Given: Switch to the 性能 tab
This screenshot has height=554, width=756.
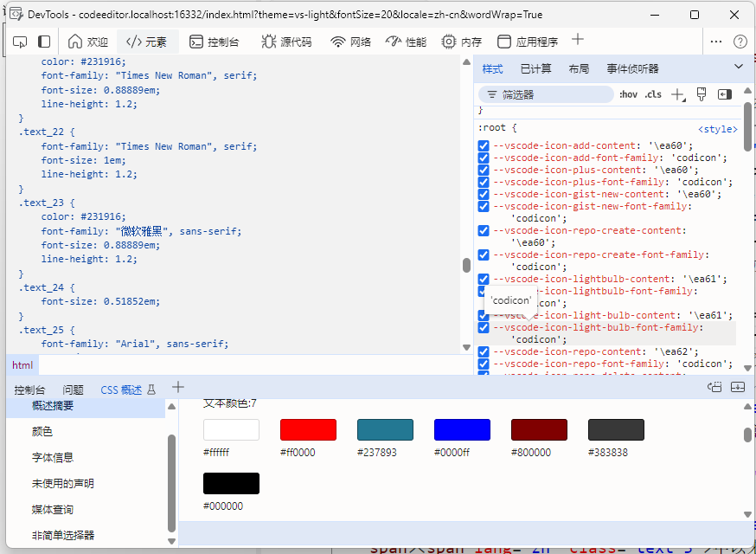Looking at the screenshot, I should pos(406,42).
